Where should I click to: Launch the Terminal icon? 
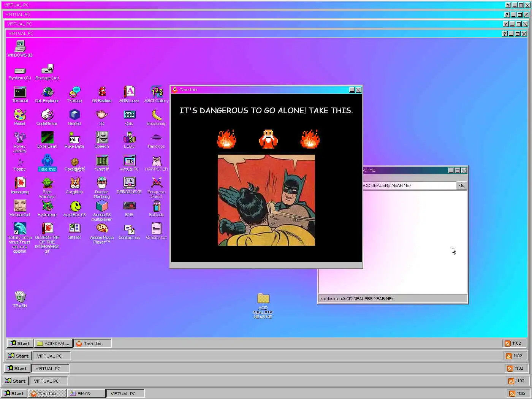click(20, 95)
